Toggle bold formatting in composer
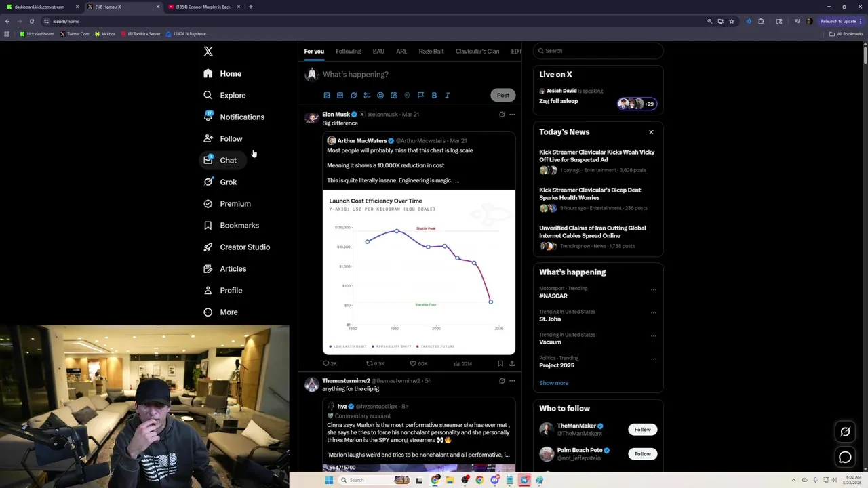Viewport: 868px width, 488px height. 434,96
